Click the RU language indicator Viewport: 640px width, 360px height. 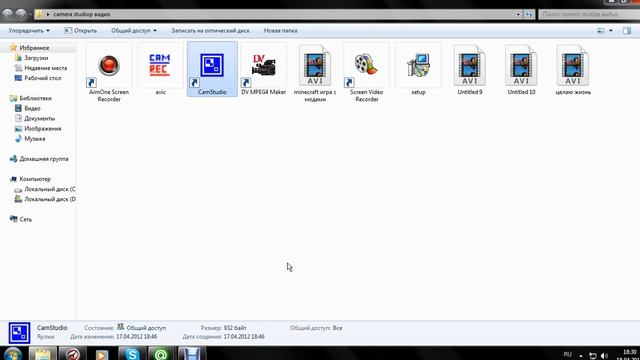[567, 354]
